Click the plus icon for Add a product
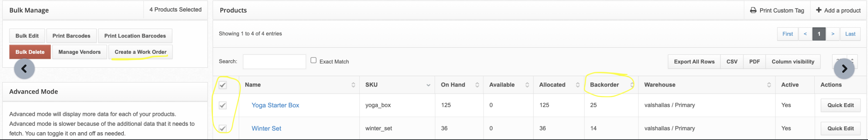The height and width of the screenshot is (140, 868). coord(818,10)
